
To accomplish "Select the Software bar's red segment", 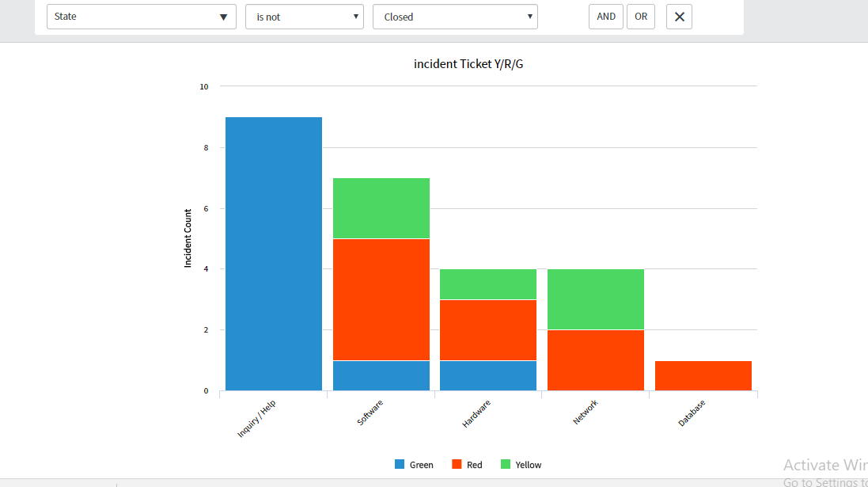I will [x=381, y=300].
